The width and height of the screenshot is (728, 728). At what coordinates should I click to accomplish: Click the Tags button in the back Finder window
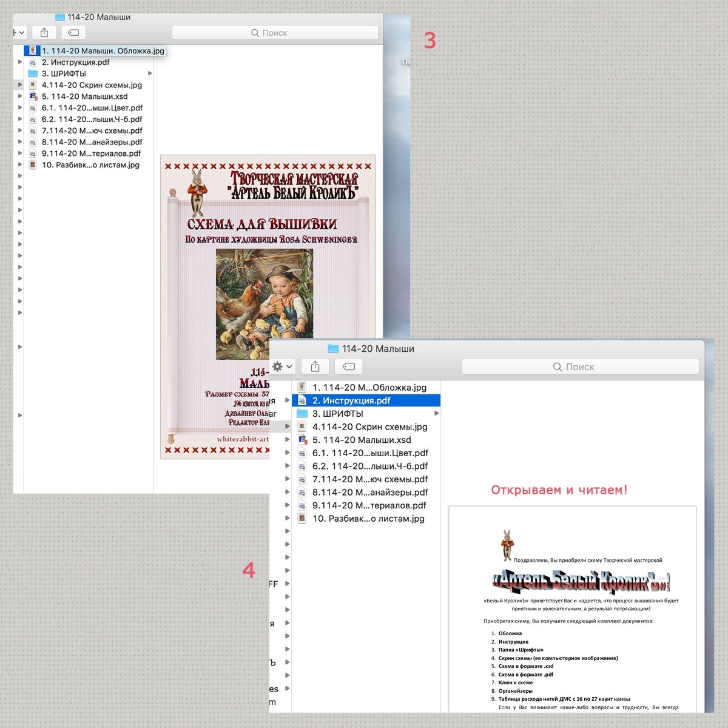[x=73, y=33]
